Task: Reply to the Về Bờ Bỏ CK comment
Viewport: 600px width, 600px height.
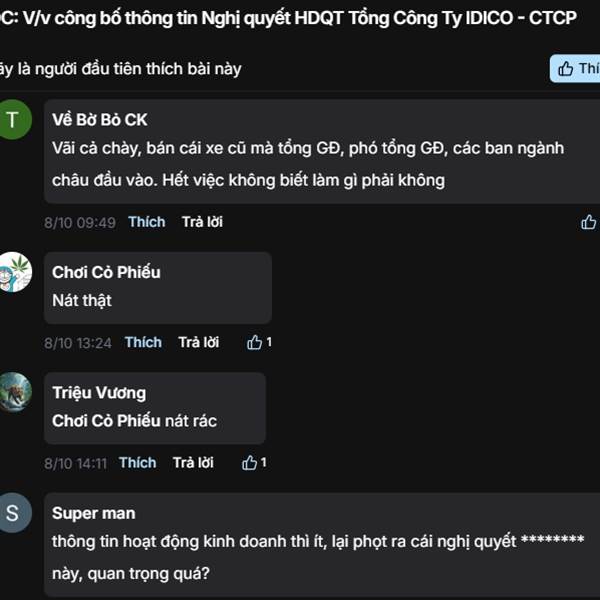Action: (x=202, y=222)
